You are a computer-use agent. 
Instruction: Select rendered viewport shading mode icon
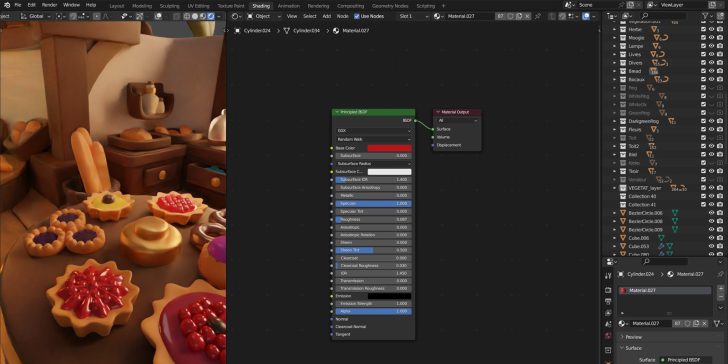pos(211,16)
